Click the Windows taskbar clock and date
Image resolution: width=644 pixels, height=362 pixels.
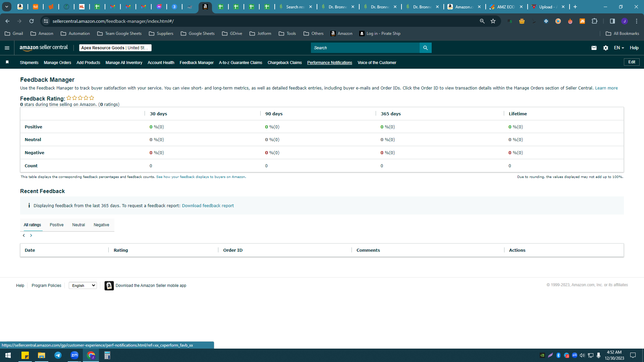coord(614,355)
